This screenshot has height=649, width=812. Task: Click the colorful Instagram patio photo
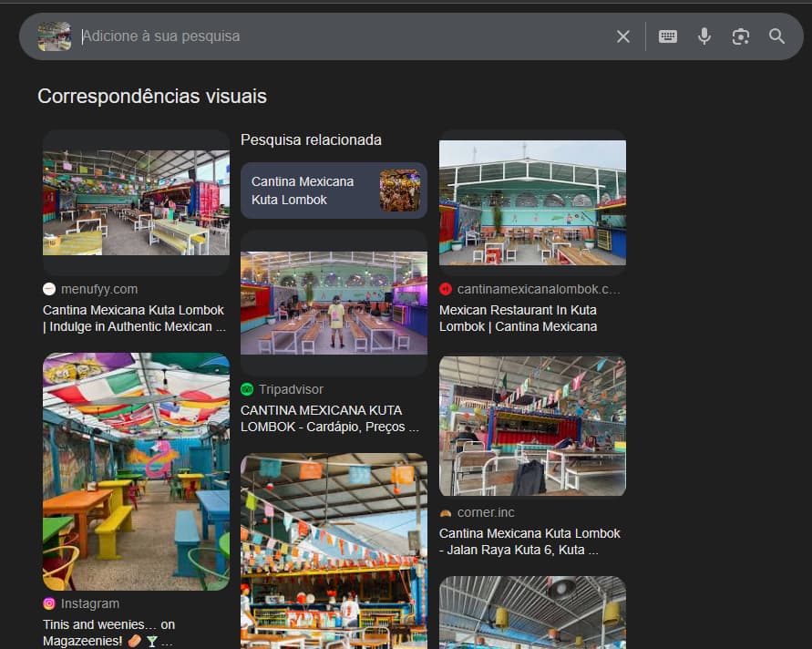click(136, 471)
